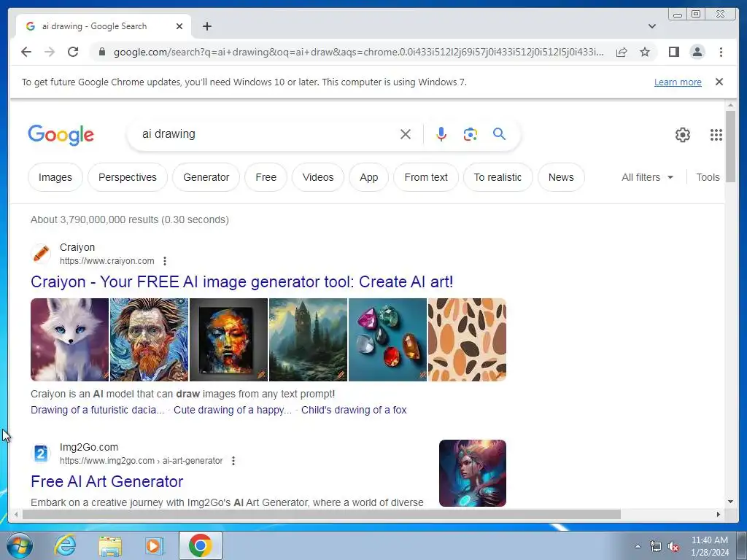Open 'Cute drawing of a happy...' link
Image resolution: width=747 pixels, height=560 pixels.
click(233, 410)
